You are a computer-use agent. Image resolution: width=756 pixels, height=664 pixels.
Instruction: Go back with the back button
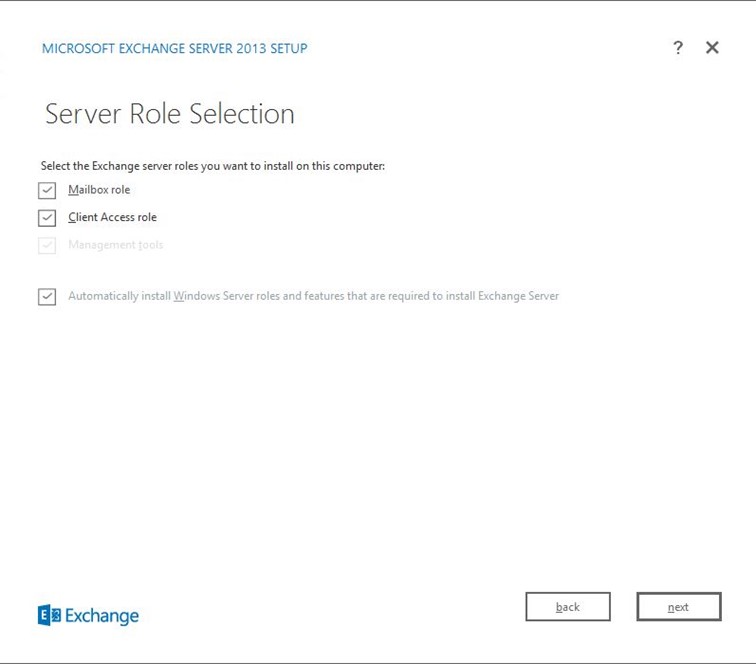pyautogui.click(x=568, y=607)
